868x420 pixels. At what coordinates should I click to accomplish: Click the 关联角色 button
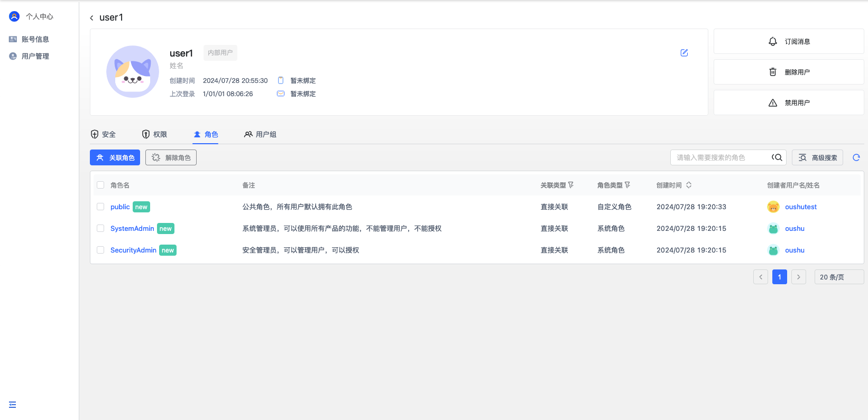point(115,157)
